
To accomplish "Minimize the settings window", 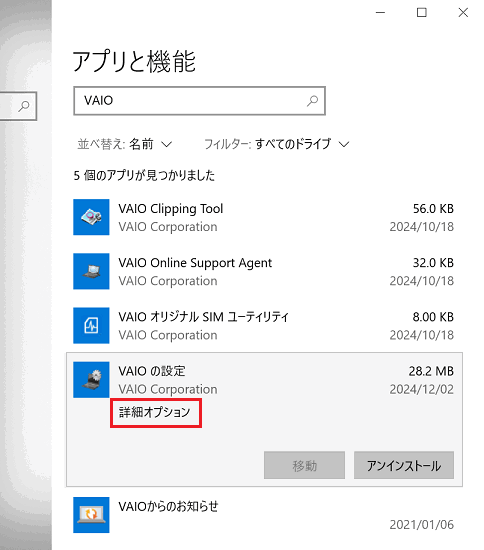I will pos(381,13).
